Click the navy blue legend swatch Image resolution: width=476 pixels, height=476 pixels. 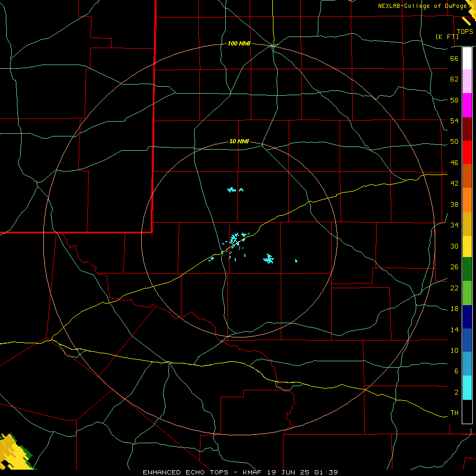point(467,317)
